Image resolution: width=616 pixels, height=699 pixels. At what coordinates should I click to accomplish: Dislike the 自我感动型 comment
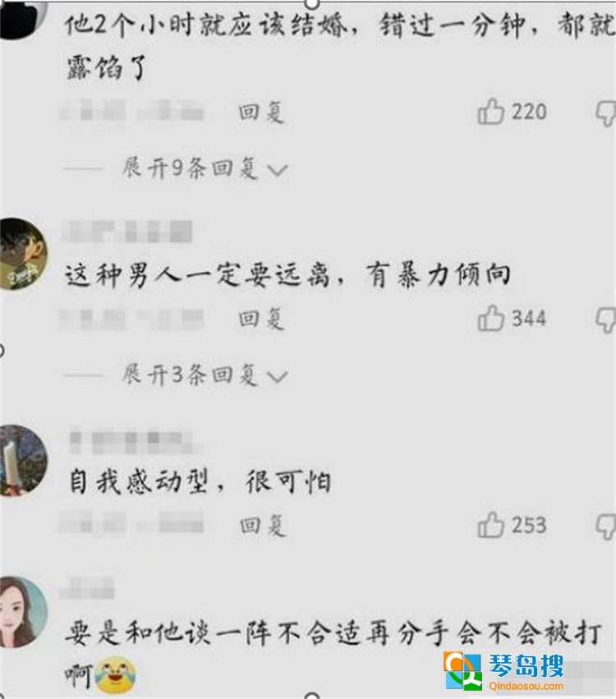[x=606, y=527]
